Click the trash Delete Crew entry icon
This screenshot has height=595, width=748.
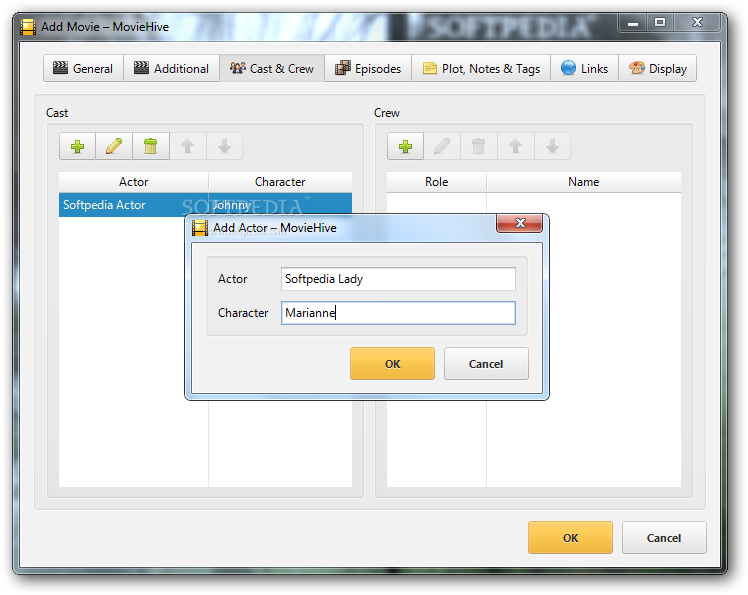pos(478,146)
